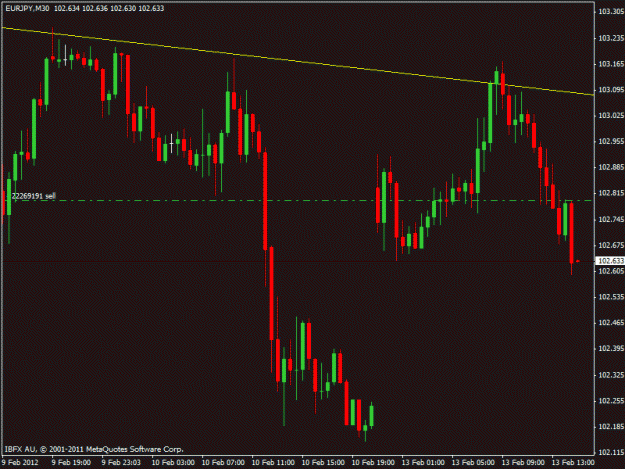625x469 pixels.
Task: Click the 102.605 price axis label
Action: click(x=611, y=271)
